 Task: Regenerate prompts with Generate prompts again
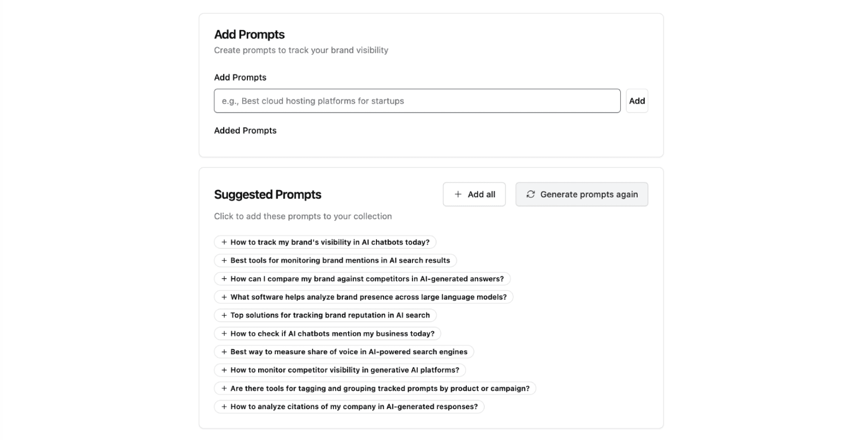pyautogui.click(x=582, y=194)
